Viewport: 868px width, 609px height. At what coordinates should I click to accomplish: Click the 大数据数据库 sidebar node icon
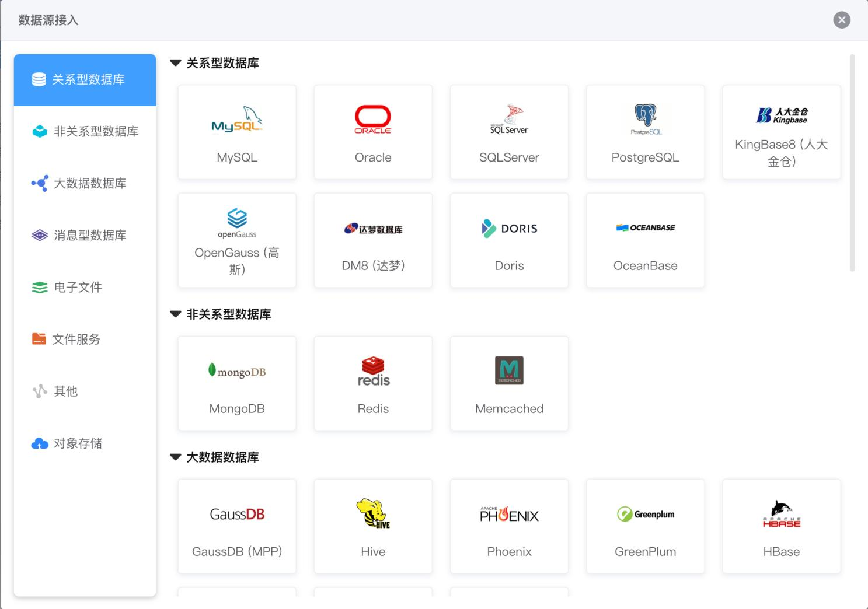point(40,183)
